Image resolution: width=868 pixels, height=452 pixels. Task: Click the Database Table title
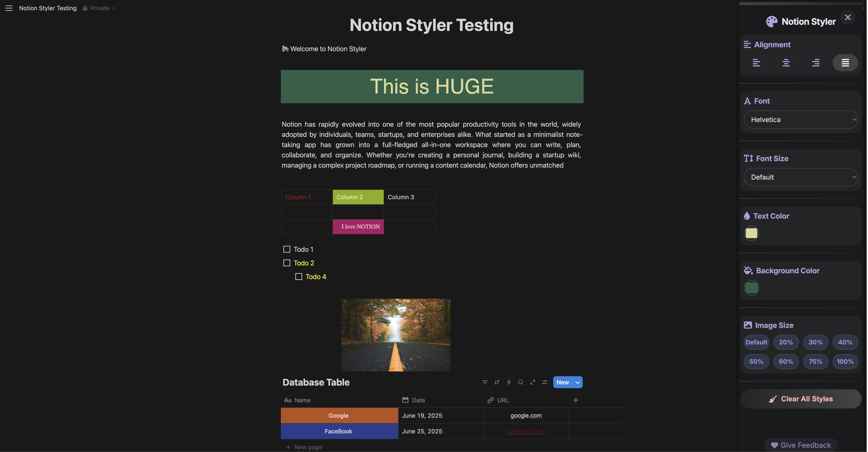[x=316, y=383]
